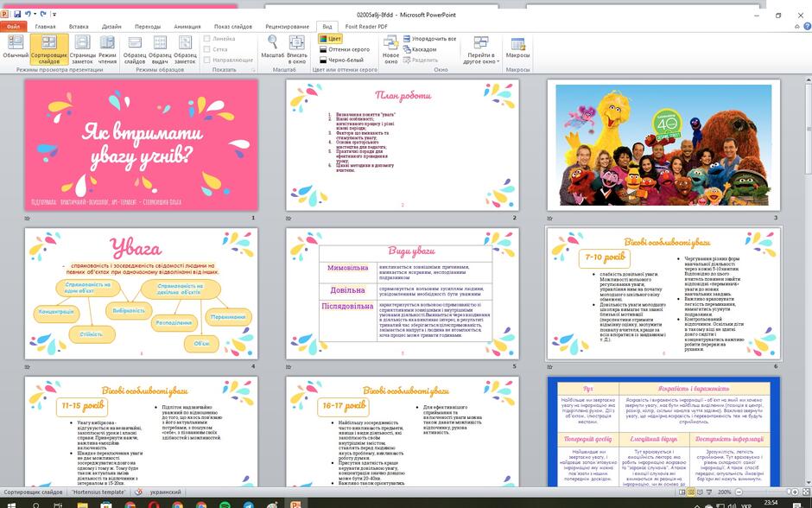
Task: Open the Review (Рецензирование) tab
Action: pyautogui.click(x=288, y=27)
